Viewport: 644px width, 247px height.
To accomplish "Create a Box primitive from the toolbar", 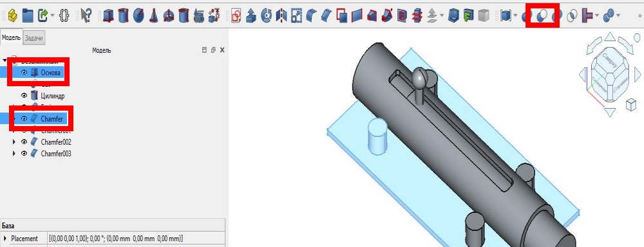I will [108, 16].
